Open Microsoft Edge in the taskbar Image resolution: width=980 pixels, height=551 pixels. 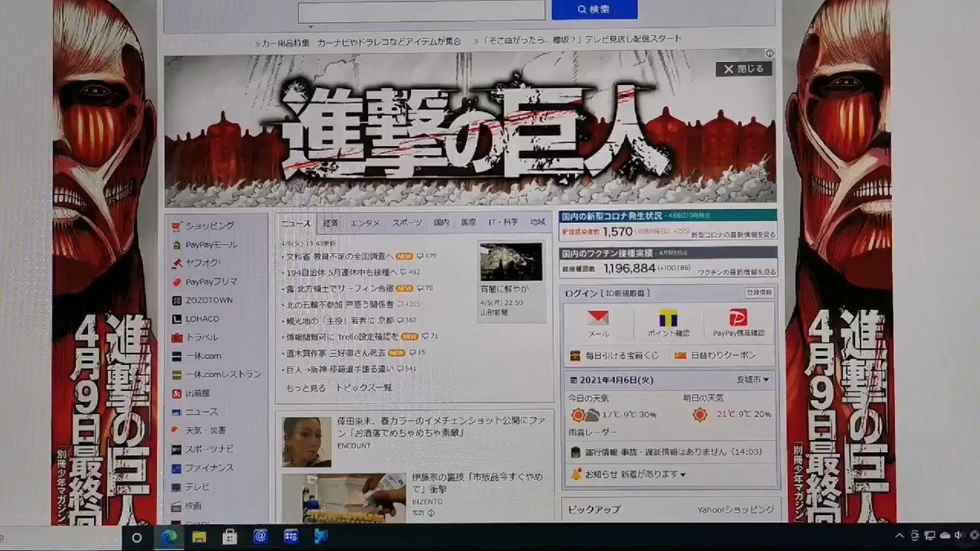point(167,536)
